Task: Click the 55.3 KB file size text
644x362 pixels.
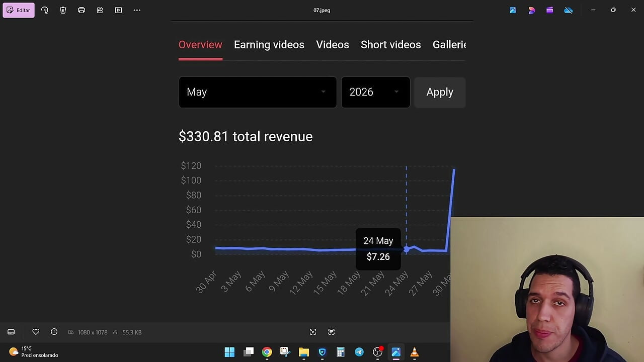Action: tap(132, 332)
